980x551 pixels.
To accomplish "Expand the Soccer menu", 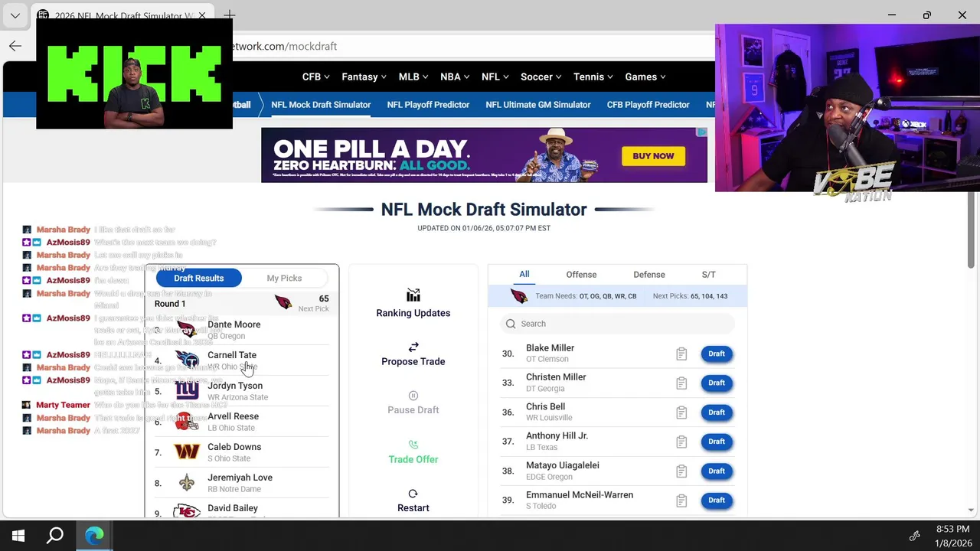I will click(541, 77).
